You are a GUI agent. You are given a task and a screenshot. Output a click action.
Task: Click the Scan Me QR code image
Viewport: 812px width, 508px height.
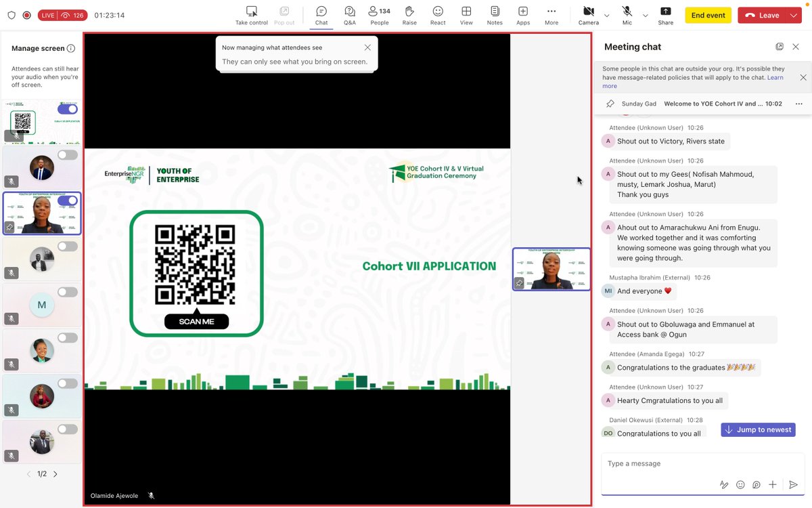196,274
